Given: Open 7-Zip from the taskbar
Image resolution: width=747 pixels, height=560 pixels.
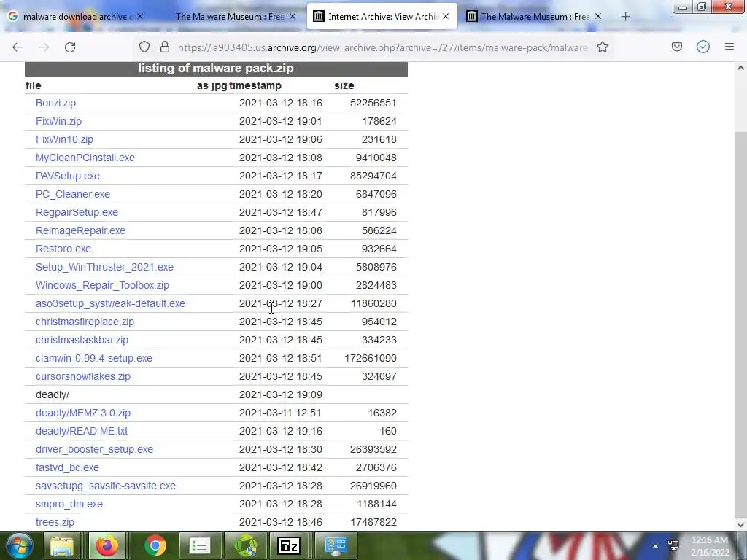Looking at the screenshot, I should (289, 545).
